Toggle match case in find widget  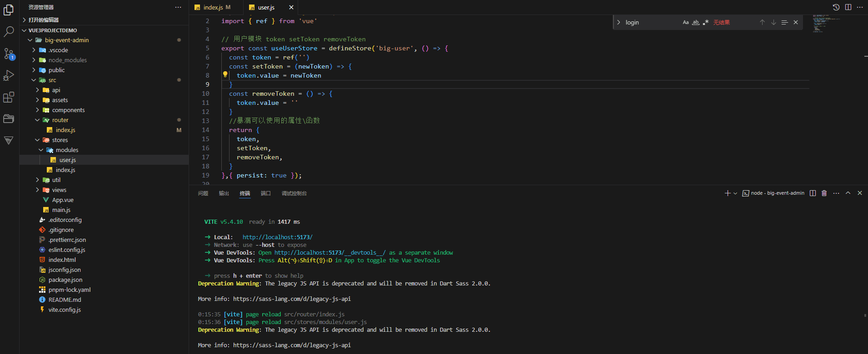click(x=686, y=22)
